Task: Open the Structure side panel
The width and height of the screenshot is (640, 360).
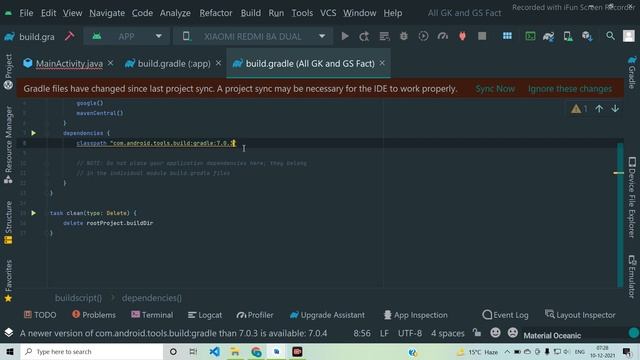Action: (x=8, y=222)
